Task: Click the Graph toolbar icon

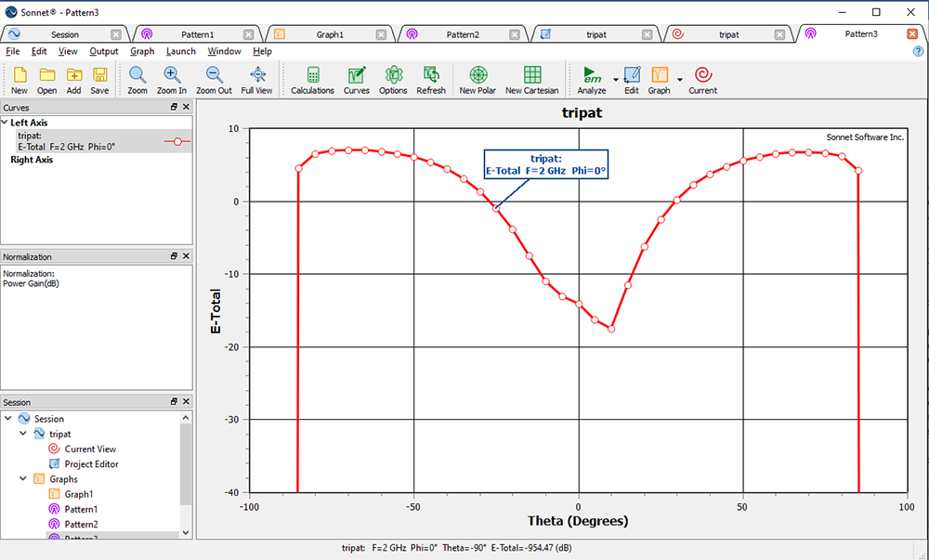Action: pyautogui.click(x=660, y=80)
